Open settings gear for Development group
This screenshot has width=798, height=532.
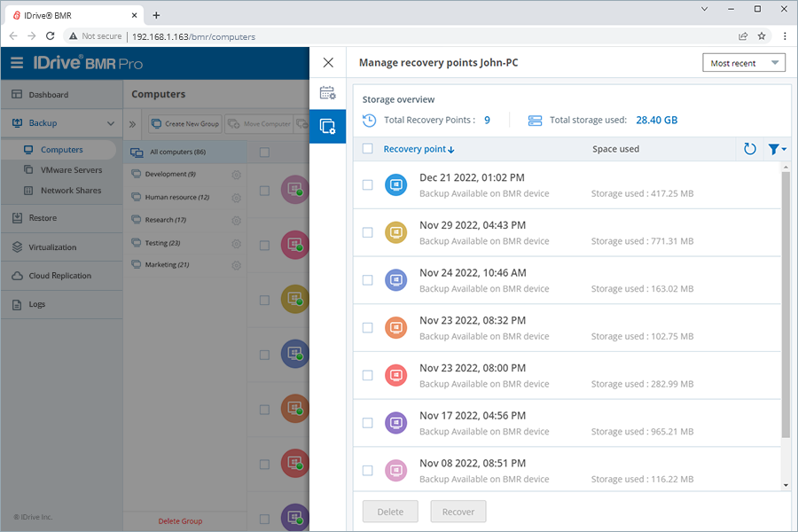236,175
